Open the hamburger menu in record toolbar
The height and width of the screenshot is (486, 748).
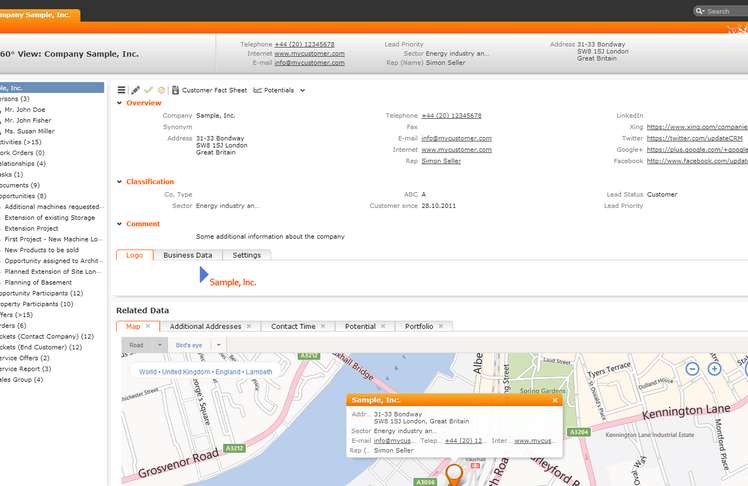(x=122, y=90)
